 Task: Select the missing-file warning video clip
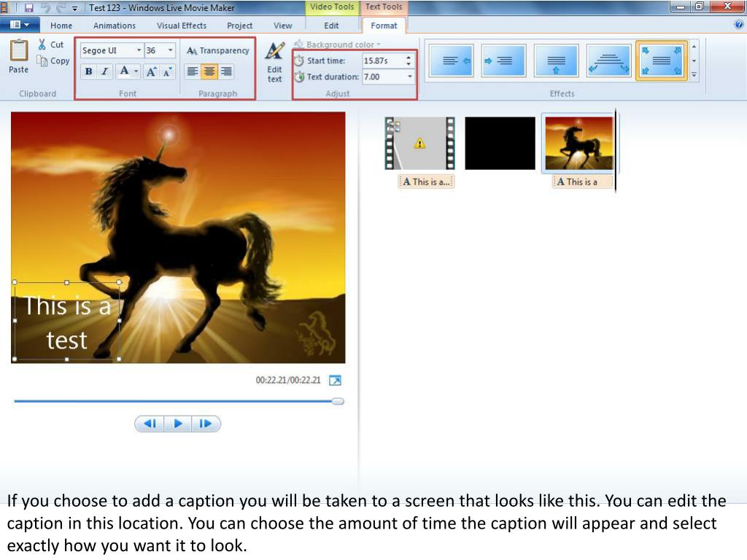tap(419, 144)
